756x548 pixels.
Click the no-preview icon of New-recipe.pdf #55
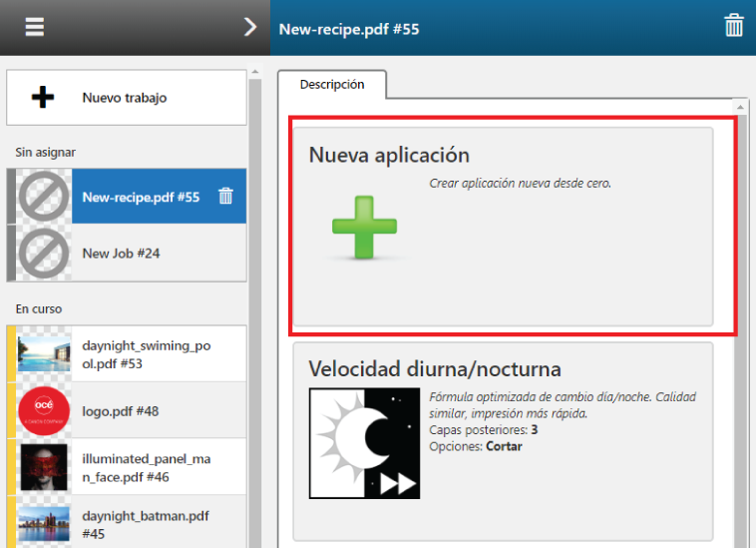[x=44, y=197]
